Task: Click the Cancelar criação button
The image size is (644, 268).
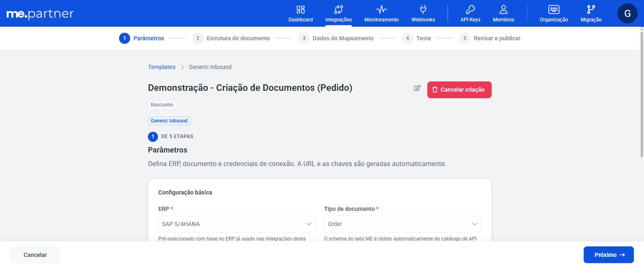Action: click(x=459, y=90)
